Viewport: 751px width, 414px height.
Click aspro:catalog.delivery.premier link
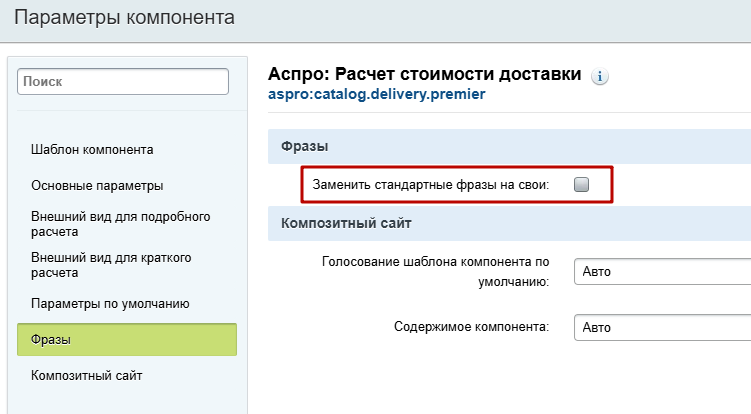click(376, 94)
